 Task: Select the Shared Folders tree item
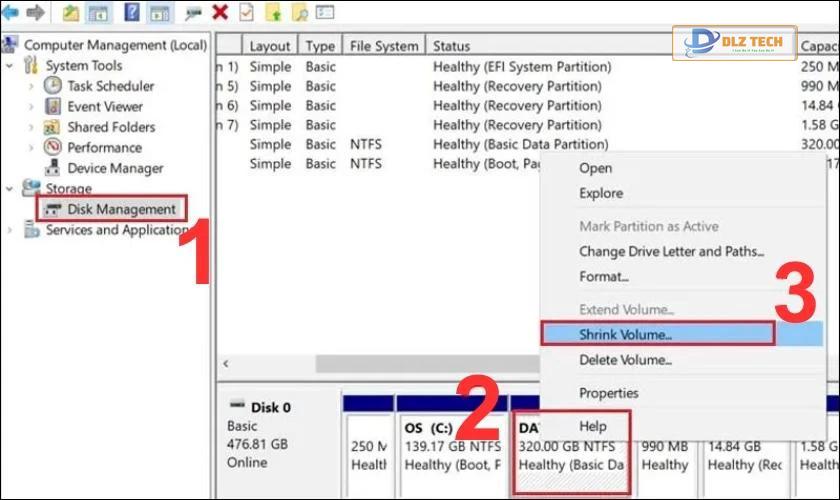click(x=111, y=127)
